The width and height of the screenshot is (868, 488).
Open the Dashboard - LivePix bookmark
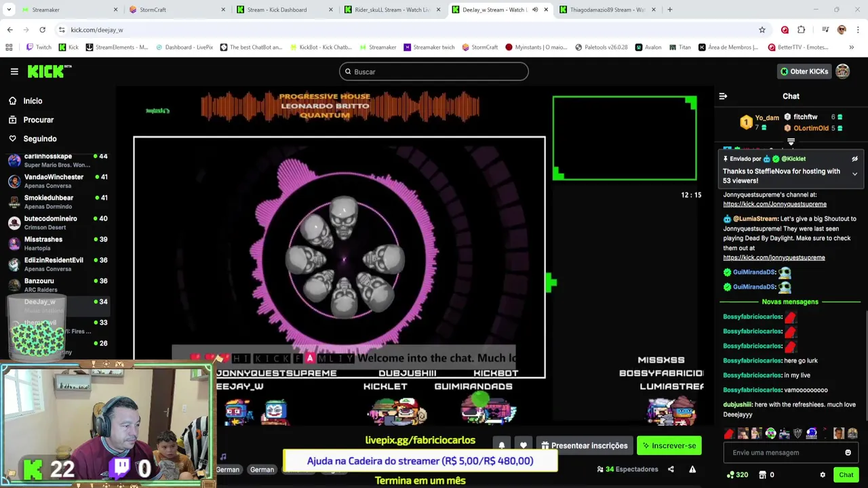click(x=185, y=47)
